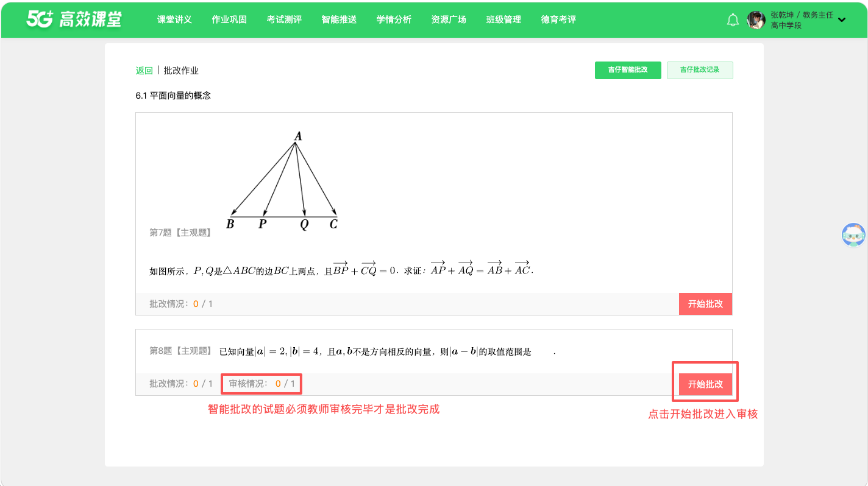Click question 8's vector problem text
The height and width of the screenshot is (486, 868).
coord(388,351)
